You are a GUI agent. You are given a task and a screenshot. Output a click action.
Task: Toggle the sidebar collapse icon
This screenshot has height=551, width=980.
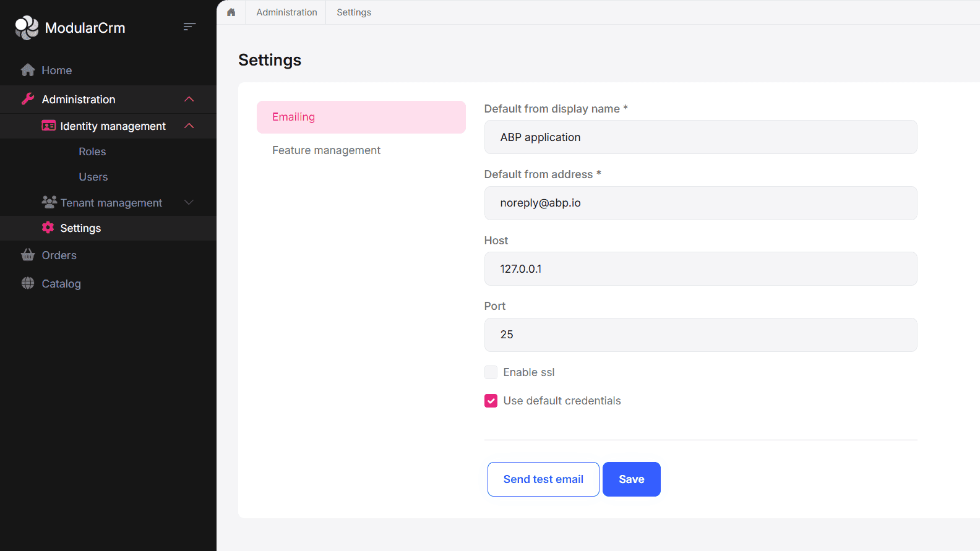[189, 27]
